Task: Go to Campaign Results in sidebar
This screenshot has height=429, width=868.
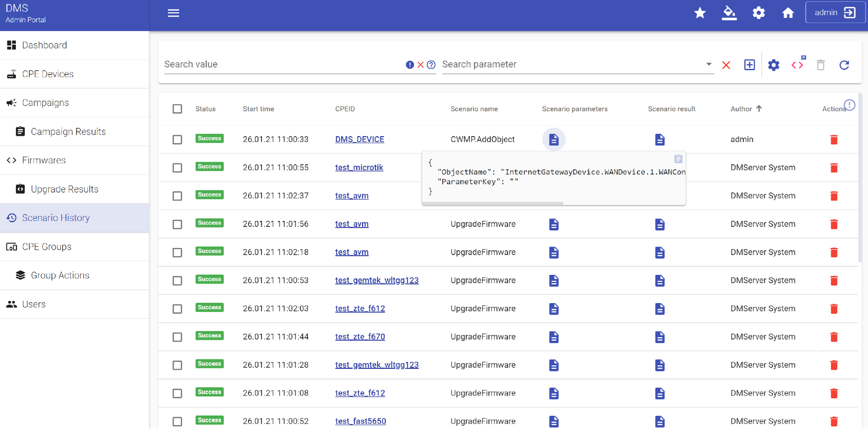Action: (x=68, y=132)
